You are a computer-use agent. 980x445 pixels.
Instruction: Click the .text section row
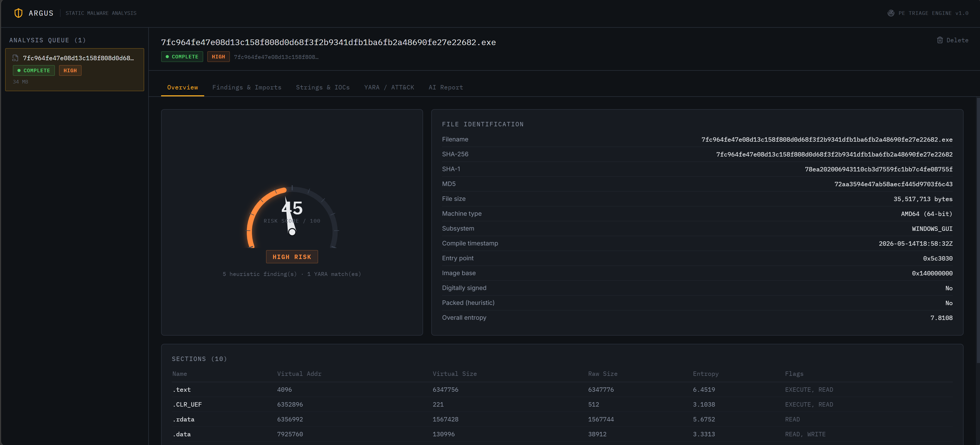tap(562, 389)
